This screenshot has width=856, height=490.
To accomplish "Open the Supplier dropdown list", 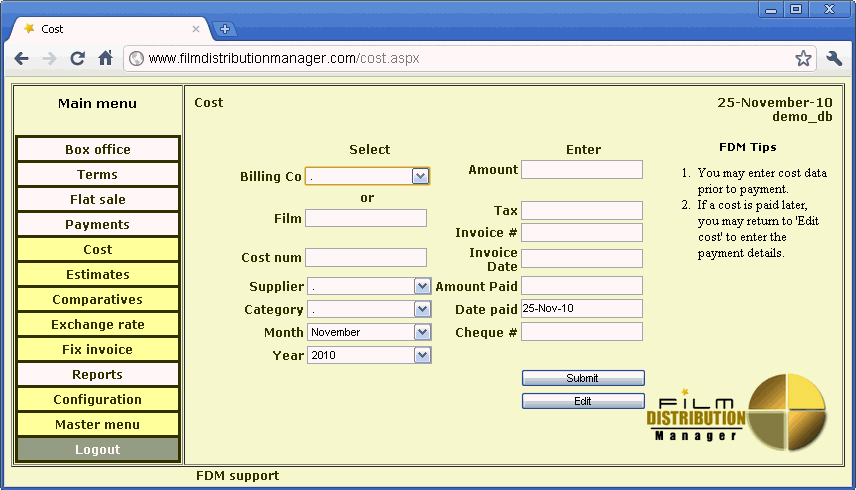I will (x=422, y=286).
